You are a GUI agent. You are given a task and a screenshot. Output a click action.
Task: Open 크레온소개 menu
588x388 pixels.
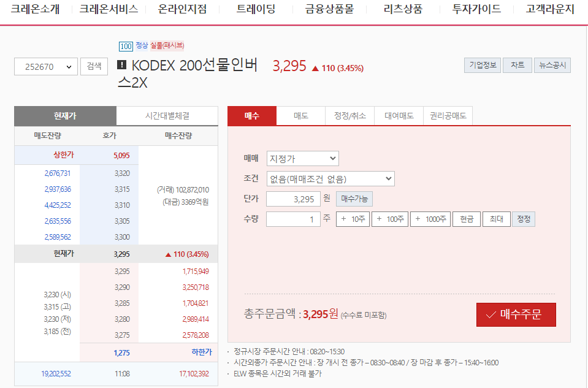(35, 9)
